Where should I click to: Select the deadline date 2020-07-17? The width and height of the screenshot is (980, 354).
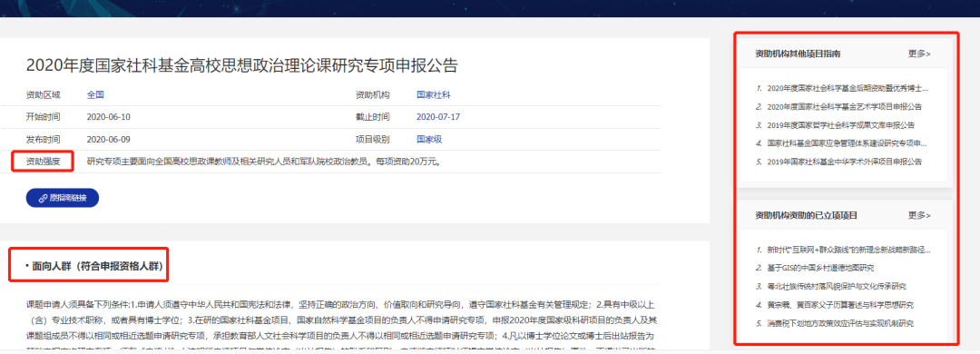pos(438,117)
